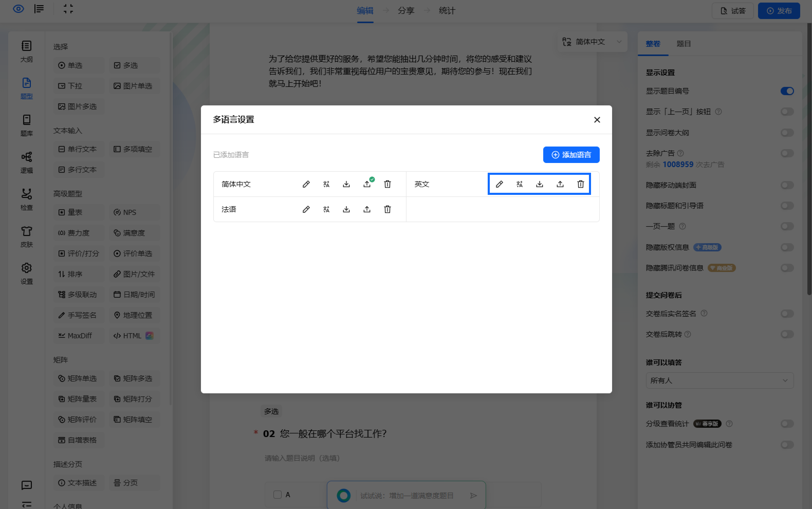Enable 隐藏版权信息 toggle

click(787, 247)
